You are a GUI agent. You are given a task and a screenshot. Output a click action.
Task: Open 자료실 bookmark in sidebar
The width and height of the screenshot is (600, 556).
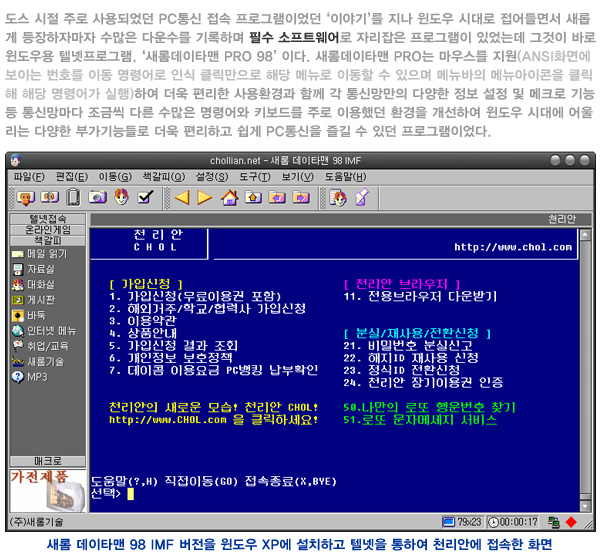pos(34,269)
